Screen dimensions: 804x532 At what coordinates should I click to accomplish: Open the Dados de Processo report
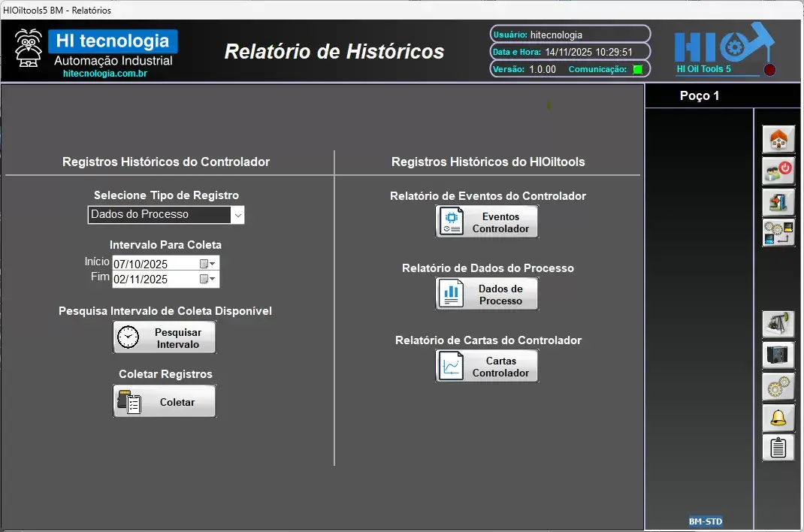tap(487, 294)
